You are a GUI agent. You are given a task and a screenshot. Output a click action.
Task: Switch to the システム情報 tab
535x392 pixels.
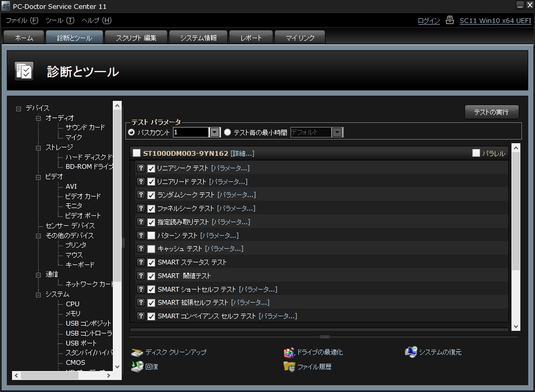click(x=198, y=38)
